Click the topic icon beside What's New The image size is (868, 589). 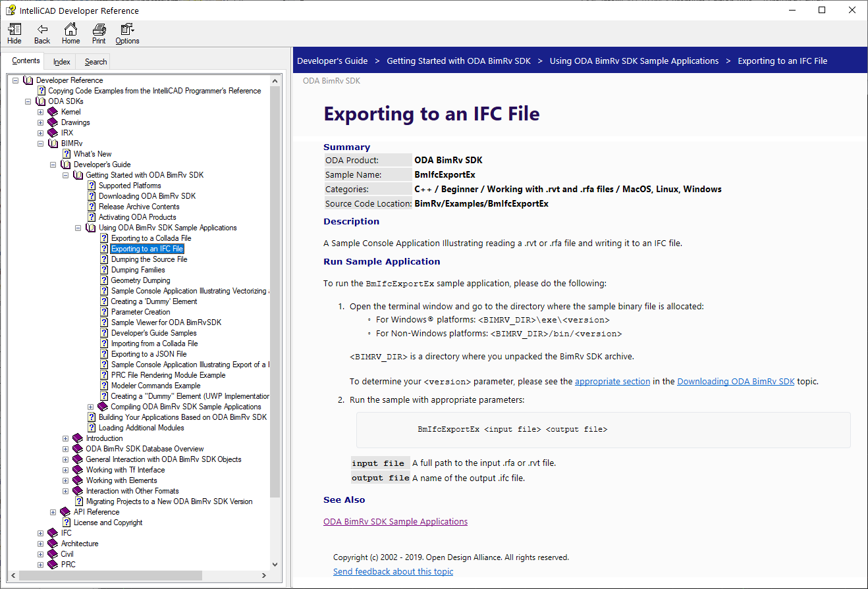tap(67, 154)
